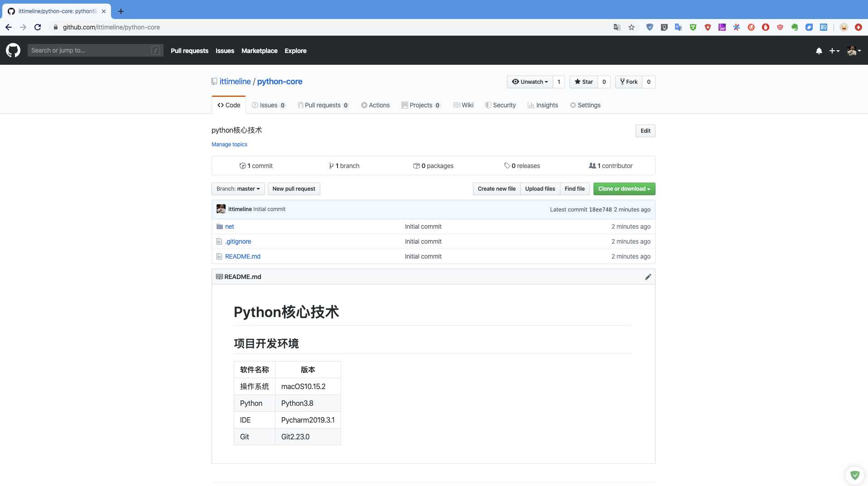
Task: Click the Pycharm2019.3.1 table cell
Action: click(308, 420)
